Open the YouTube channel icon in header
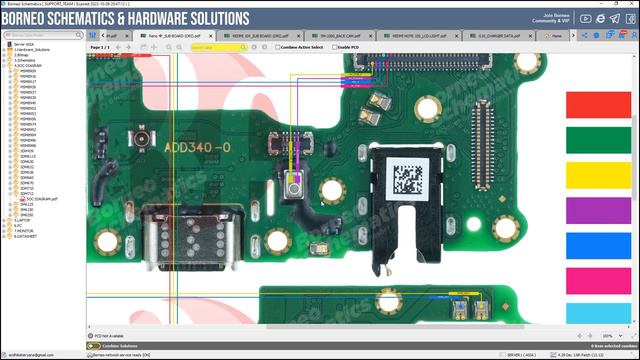Image resolution: width=640 pixels, height=360 pixels. pyautogui.click(x=586, y=18)
